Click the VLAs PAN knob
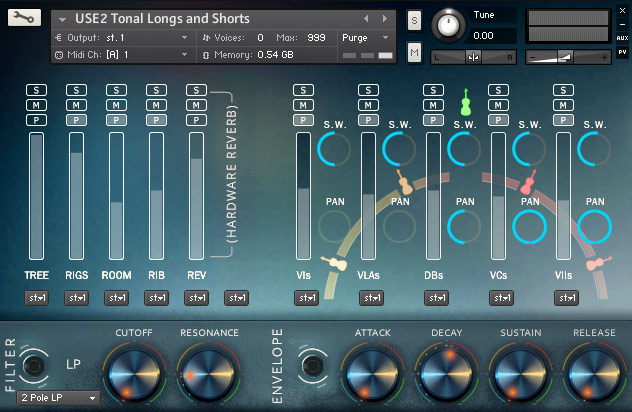 pyautogui.click(x=399, y=227)
